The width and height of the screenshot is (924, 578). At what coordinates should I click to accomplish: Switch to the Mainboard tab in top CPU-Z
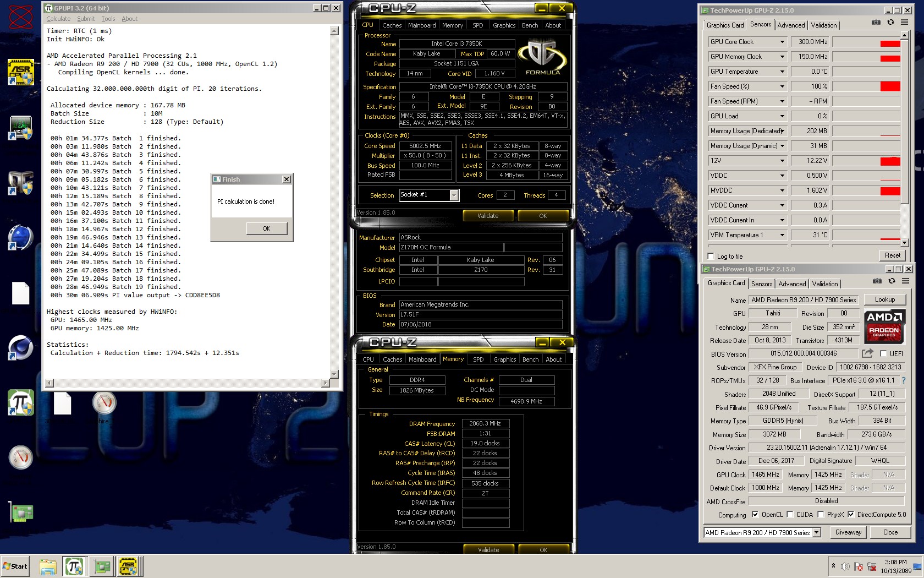click(x=422, y=25)
